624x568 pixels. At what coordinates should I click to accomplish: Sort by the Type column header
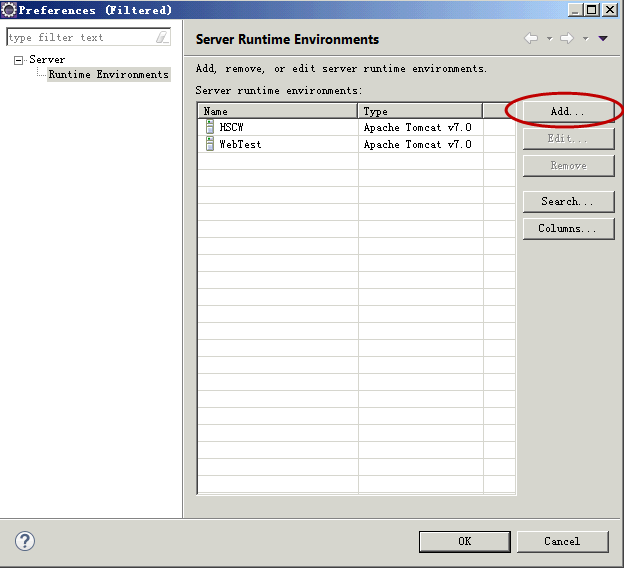[420, 111]
